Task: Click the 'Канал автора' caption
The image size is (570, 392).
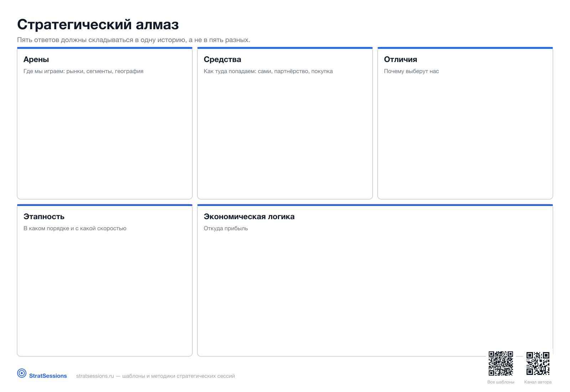Action: pos(538,382)
